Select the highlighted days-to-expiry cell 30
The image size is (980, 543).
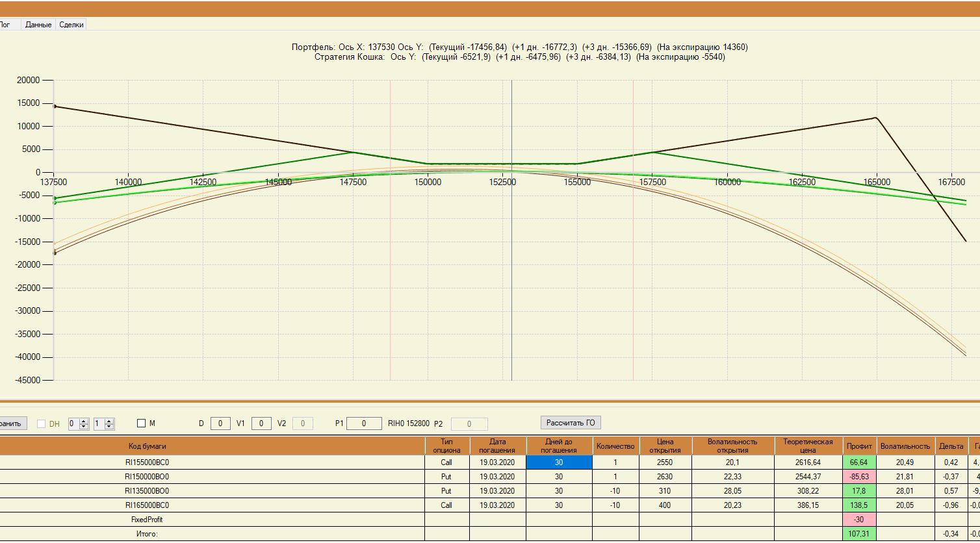pyautogui.click(x=559, y=462)
